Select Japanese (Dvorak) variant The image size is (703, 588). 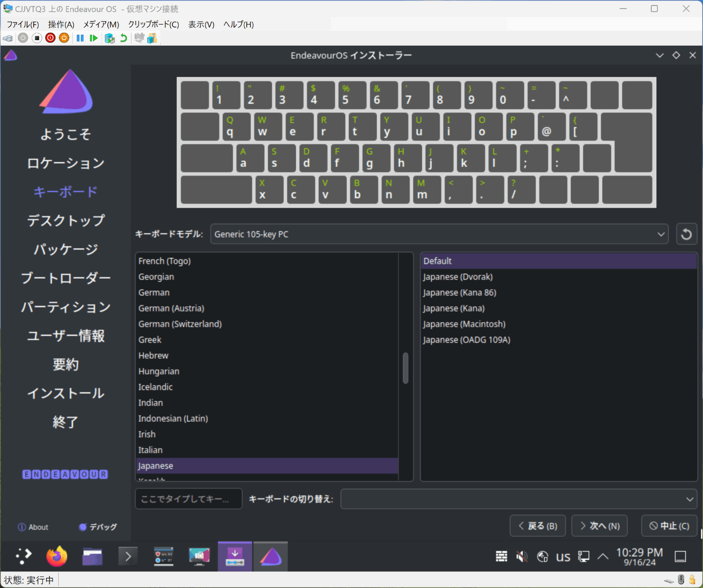tap(559, 277)
